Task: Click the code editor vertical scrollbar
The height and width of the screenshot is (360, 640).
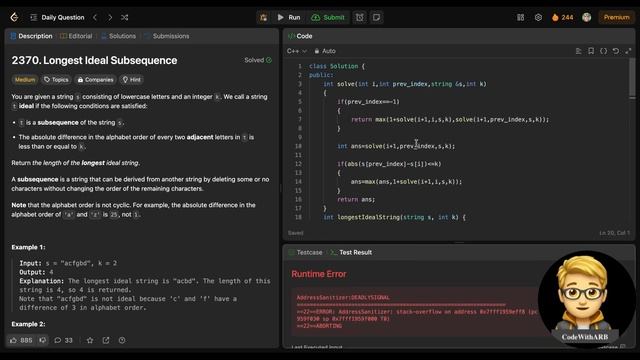Action: (632, 78)
